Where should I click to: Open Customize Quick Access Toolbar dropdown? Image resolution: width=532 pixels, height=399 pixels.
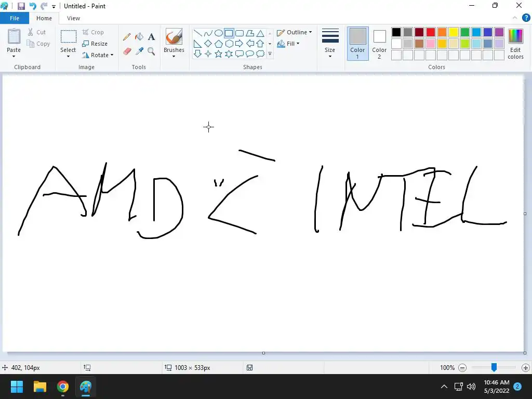tap(54, 6)
